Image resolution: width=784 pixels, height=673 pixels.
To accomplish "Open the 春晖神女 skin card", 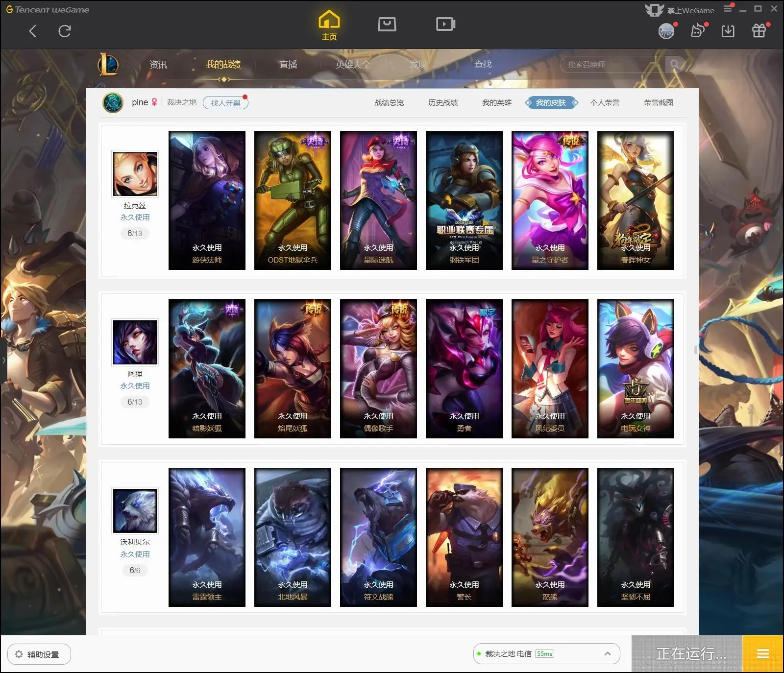I will (x=636, y=200).
